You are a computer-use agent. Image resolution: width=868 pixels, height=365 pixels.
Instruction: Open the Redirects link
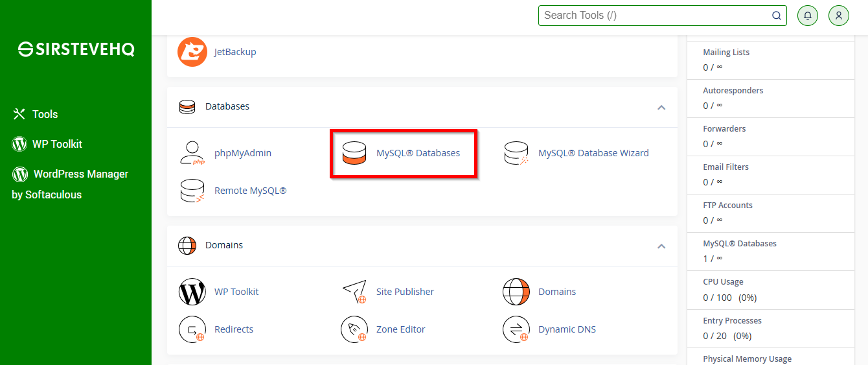(234, 329)
